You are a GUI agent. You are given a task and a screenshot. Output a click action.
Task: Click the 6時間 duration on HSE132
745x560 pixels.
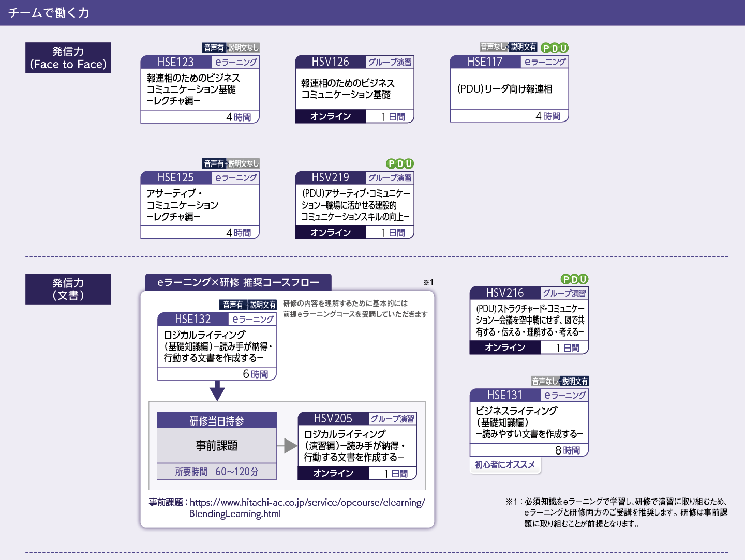[x=256, y=374]
